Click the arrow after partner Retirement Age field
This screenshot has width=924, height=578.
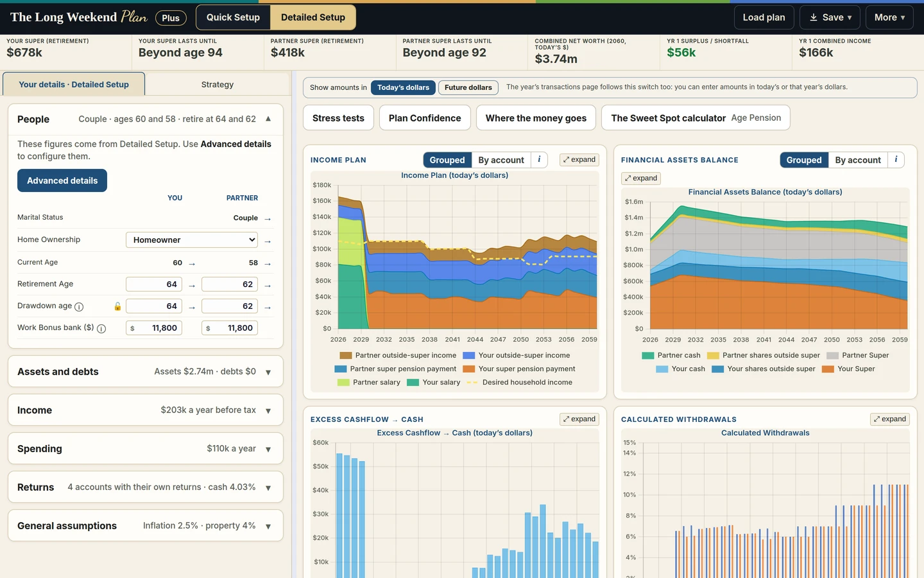coord(268,285)
